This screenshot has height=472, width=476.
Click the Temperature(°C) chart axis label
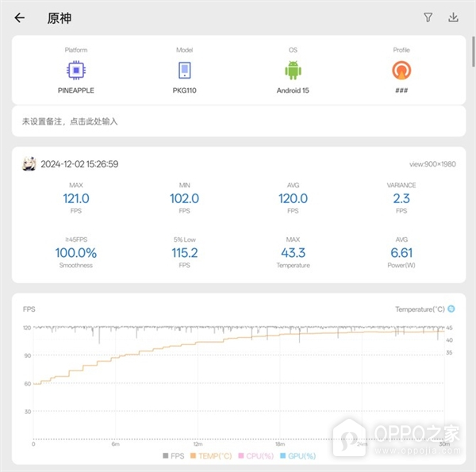[420, 309]
